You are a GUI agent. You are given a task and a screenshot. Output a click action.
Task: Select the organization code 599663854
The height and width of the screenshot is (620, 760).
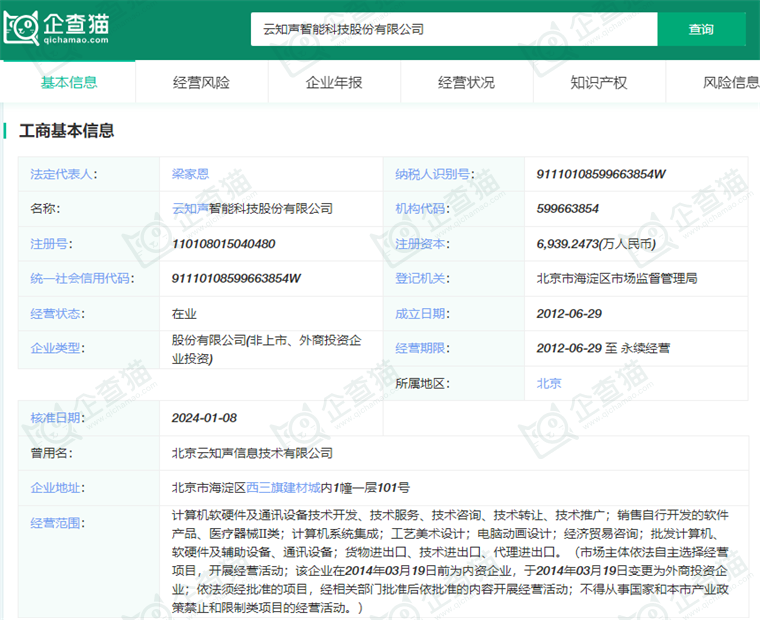pyautogui.click(x=568, y=209)
